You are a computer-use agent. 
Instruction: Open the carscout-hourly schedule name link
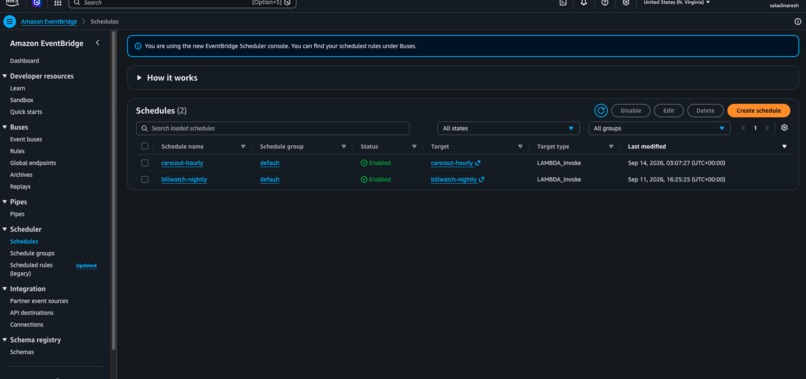(x=182, y=163)
